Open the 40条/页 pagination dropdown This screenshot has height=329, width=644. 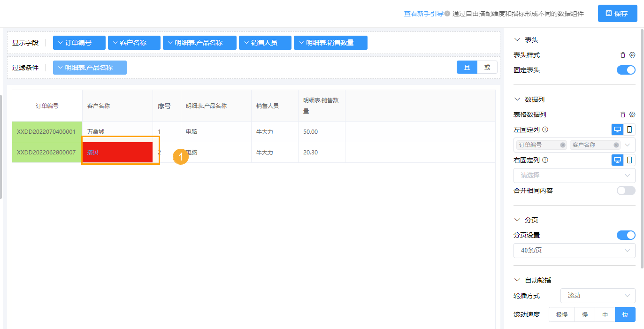tap(574, 250)
